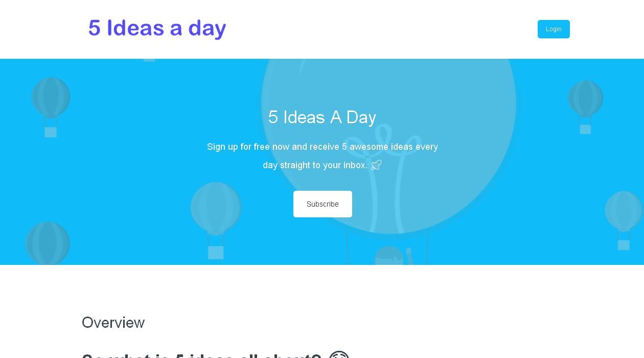Click the rocket emoji after the tagline
644x358 pixels.
(x=376, y=165)
